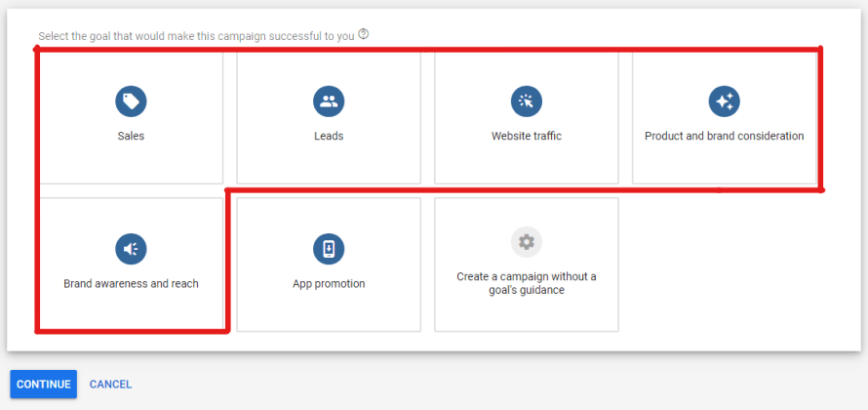Click the "Select the goal" heading text
The width and height of the screenshot is (868, 410).
click(x=196, y=36)
